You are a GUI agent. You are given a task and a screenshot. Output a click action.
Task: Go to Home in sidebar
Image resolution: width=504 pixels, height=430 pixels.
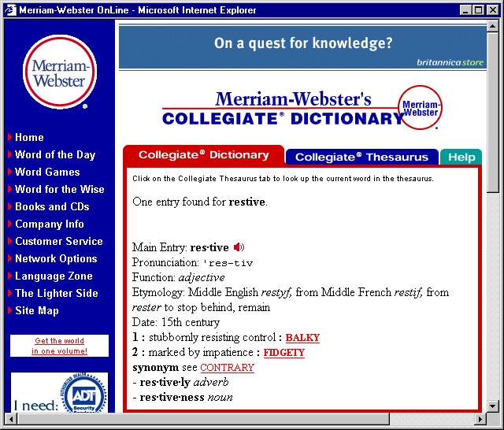pos(29,137)
